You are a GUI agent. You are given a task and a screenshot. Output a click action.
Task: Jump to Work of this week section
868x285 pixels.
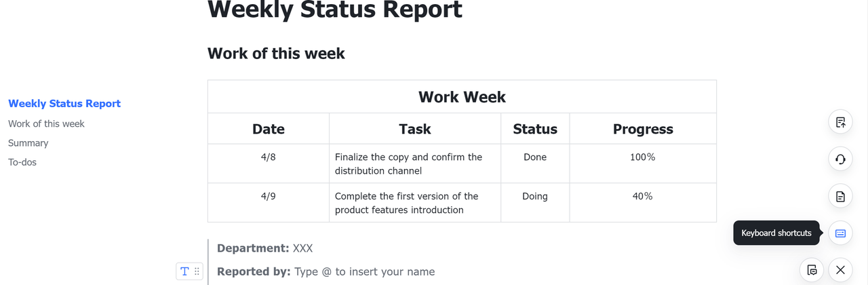46,123
